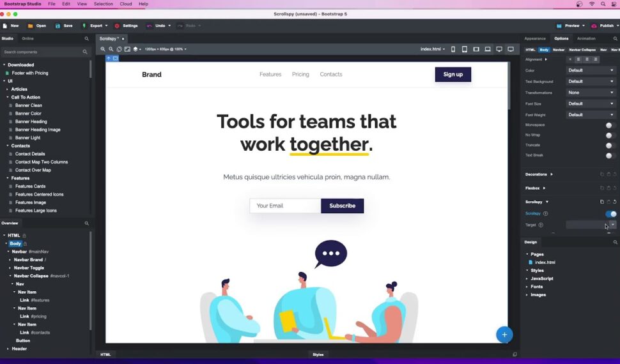
Task: Click the Sign up button on page
Action: pyautogui.click(x=453, y=74)
